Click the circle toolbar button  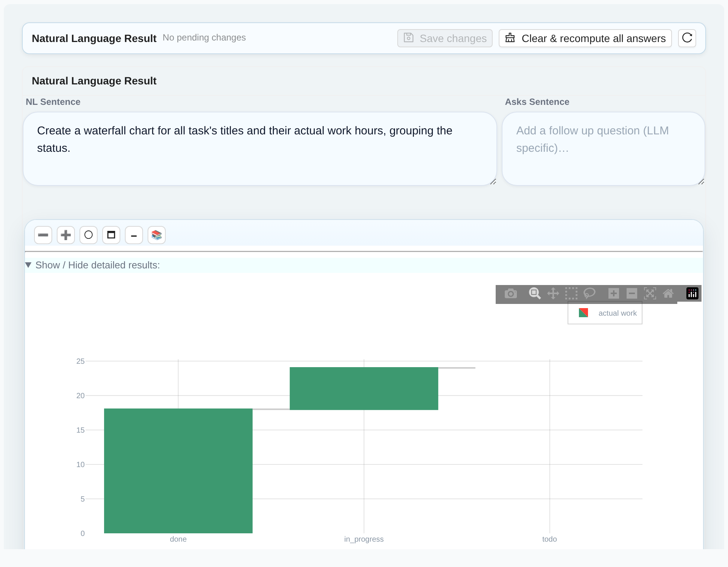pyautogui.click(x=89, y=235)
